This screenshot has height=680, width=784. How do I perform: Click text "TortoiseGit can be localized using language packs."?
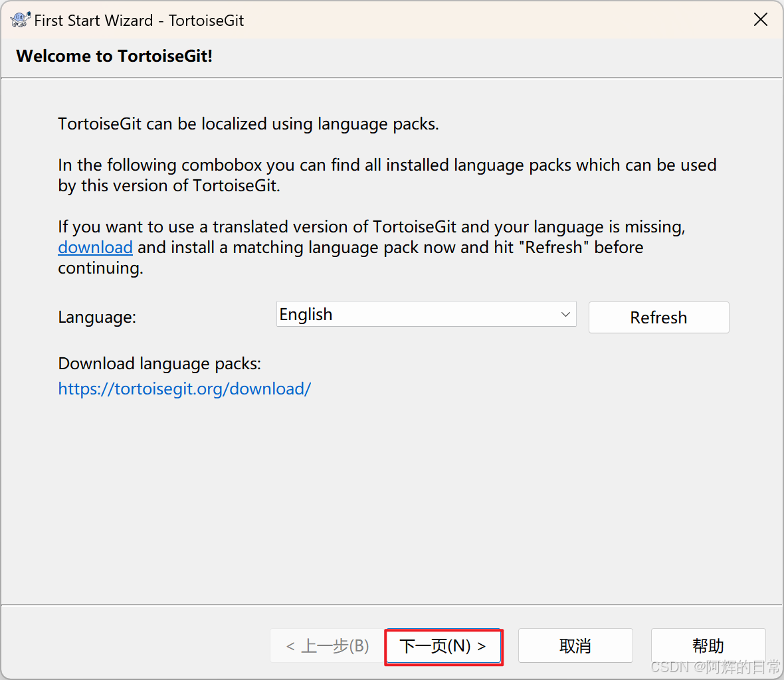248,124
